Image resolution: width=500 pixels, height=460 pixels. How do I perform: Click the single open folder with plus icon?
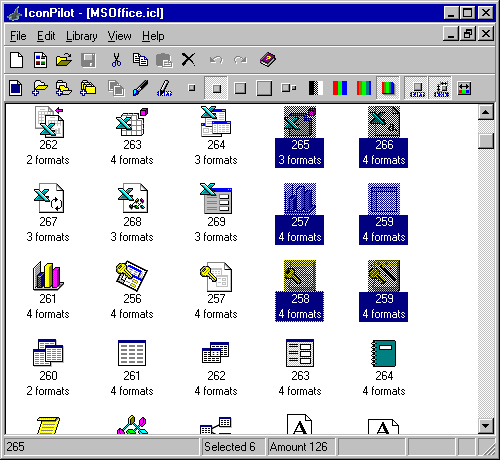pyautogui.click(x=40, y=88)
